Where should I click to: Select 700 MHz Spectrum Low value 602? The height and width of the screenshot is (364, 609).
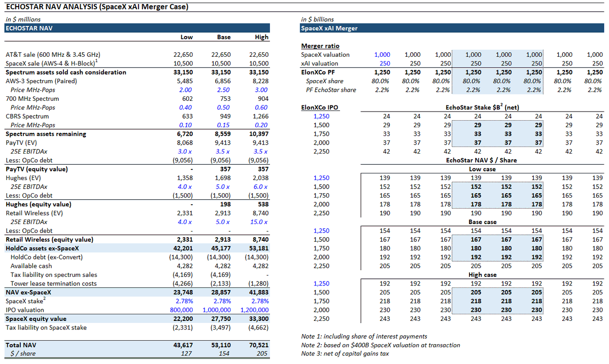(187, 99)
